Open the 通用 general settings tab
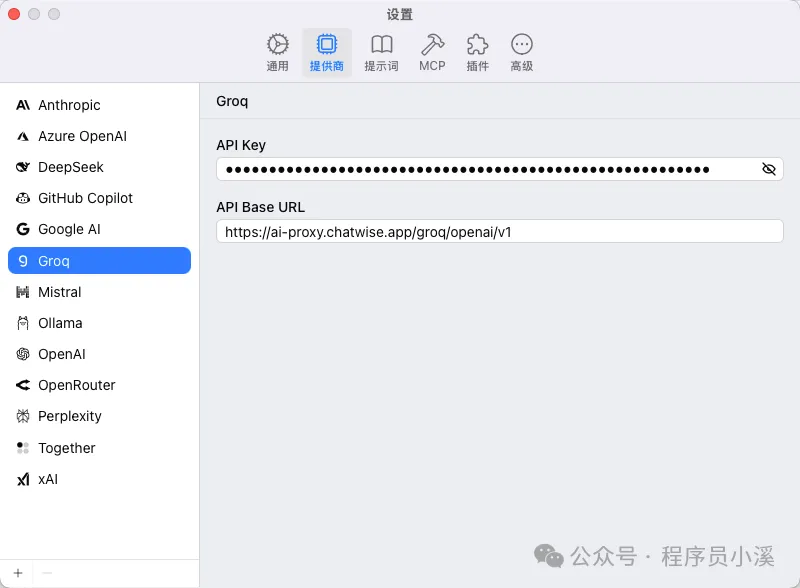The width and height of the screenshot is (800, 588). coord(278,53)
